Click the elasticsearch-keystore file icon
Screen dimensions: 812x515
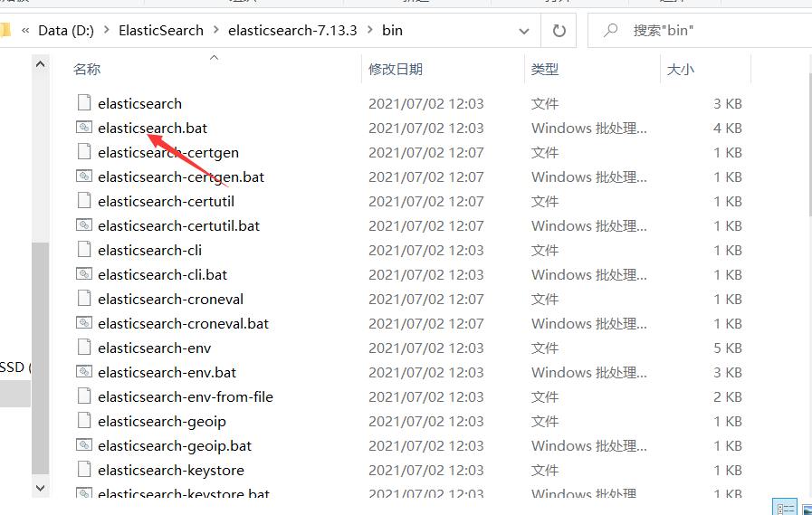coord(84,469)
